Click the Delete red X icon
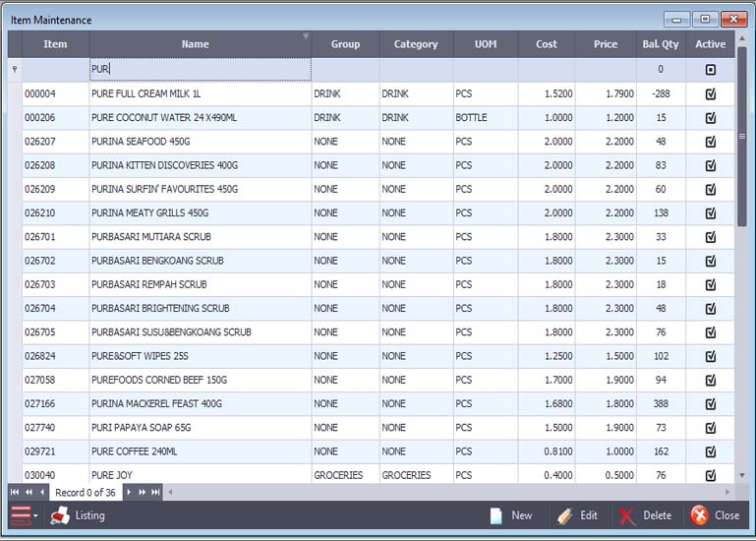This screenshot has width=756, height=541. [627, 515]
